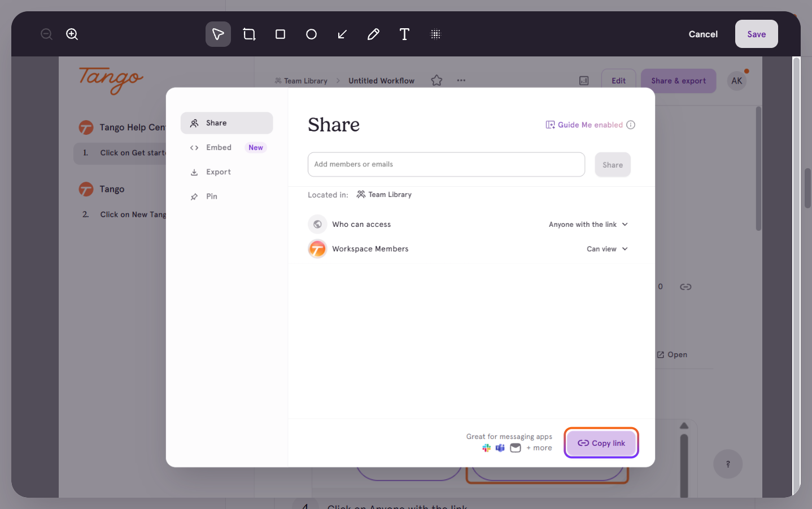Click the chain link icon beside the 0 count
Viewport: 812px width, 509px height.
tap(686, 287)
